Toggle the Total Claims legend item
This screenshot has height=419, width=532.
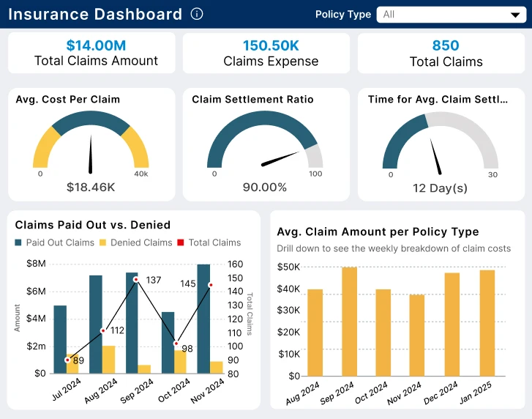209,242
